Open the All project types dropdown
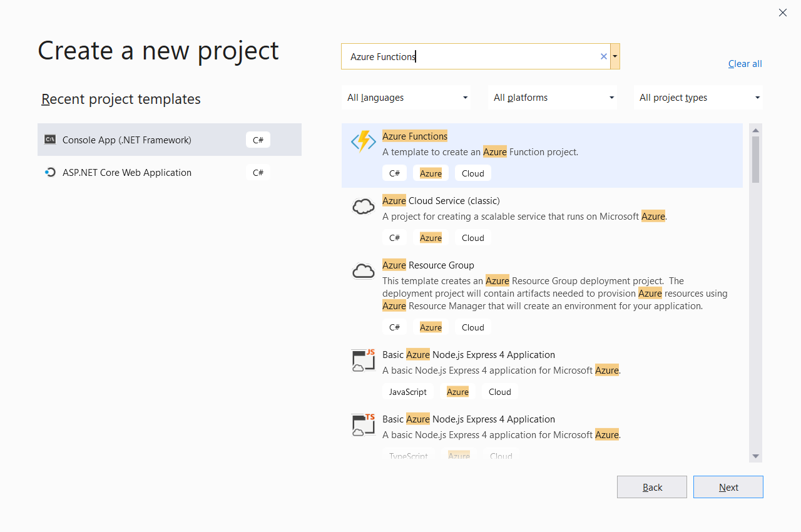 [698, 98]
